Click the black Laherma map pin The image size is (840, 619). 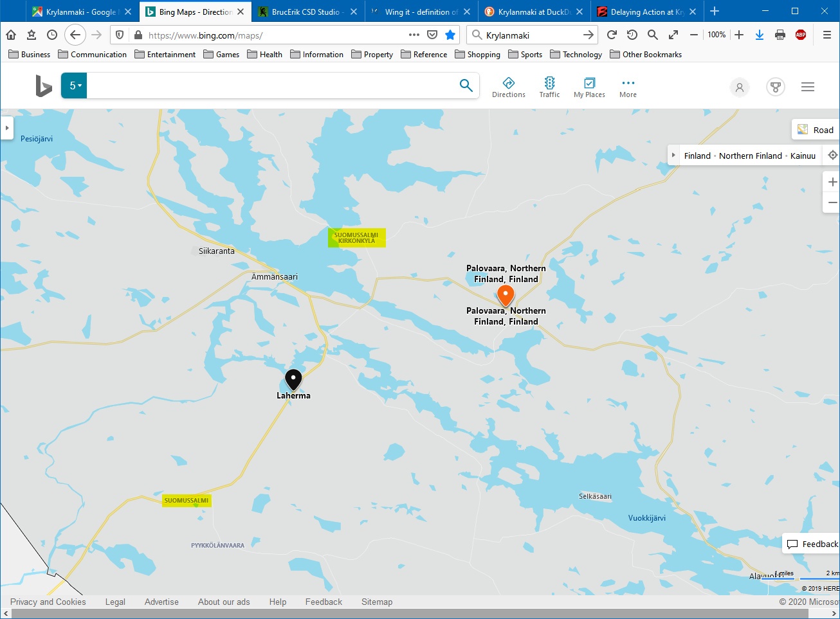(293, 379)
